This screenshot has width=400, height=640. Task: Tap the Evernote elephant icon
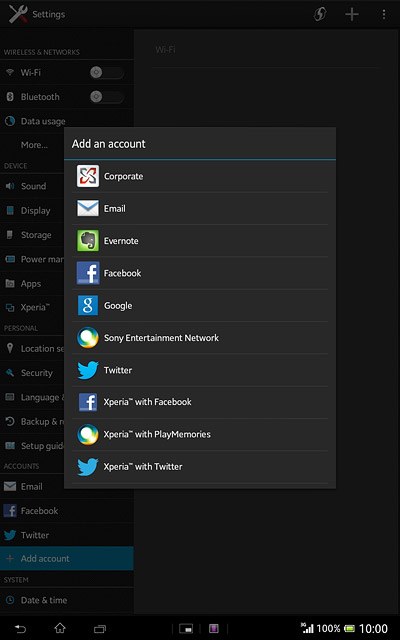(88, 241)
